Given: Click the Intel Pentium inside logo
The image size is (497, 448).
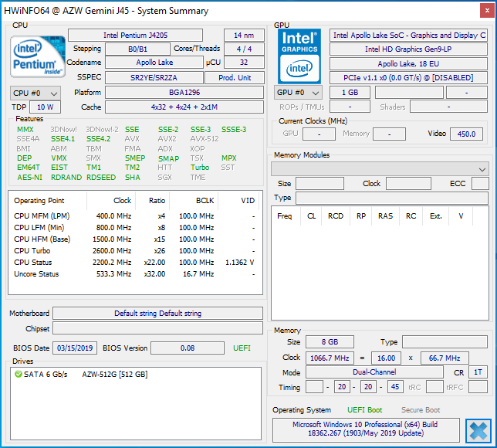Looking at the screenshot, I should click(x=38, y=57).
